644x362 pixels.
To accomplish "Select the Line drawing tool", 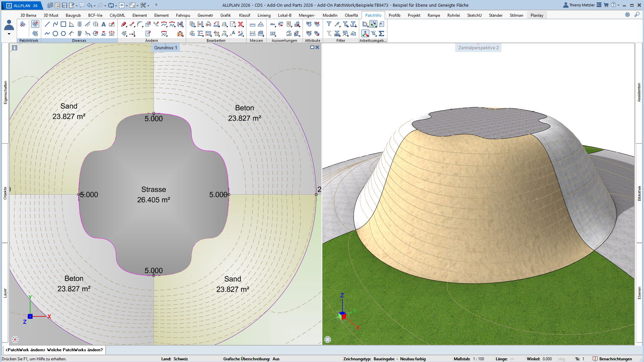I will [x=47, y=24].
